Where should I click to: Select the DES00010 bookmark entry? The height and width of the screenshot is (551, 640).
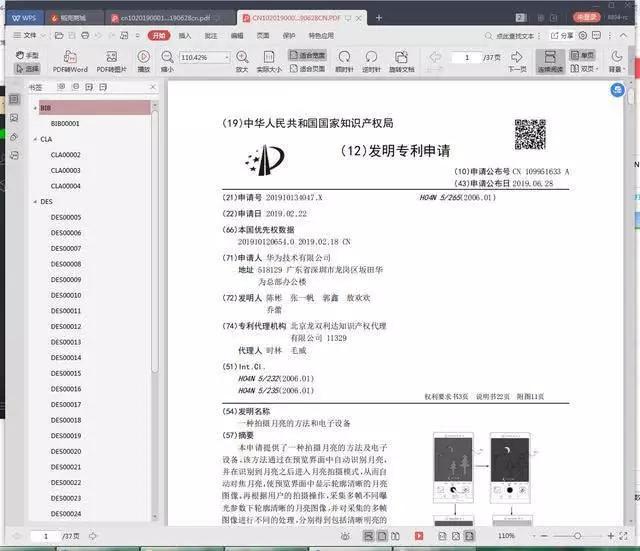66,295
